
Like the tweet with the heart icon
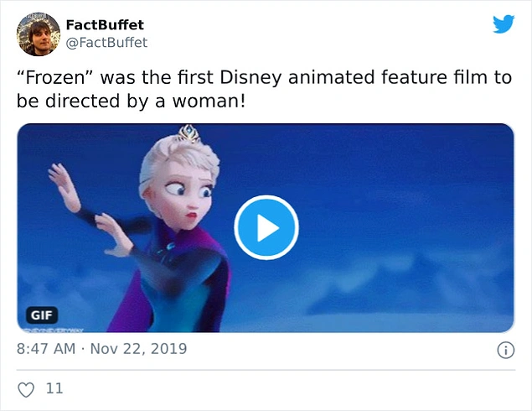tap(27, 389)
